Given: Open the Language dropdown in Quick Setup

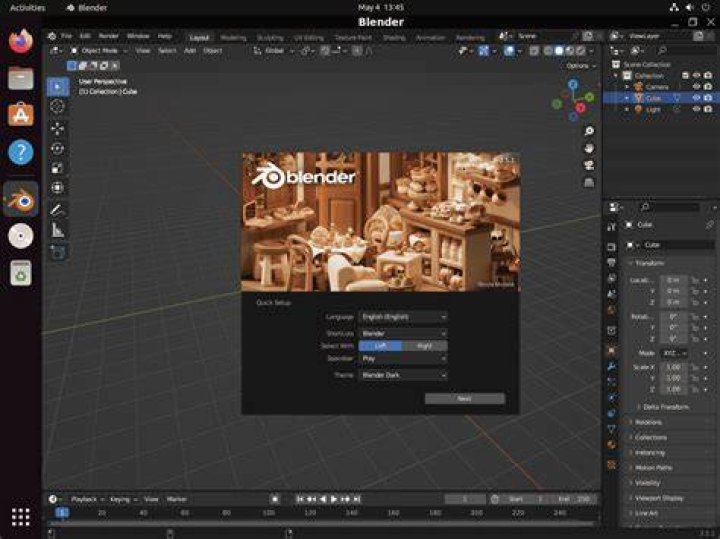Looking at the screenshot, I should [x=403, y=317].
